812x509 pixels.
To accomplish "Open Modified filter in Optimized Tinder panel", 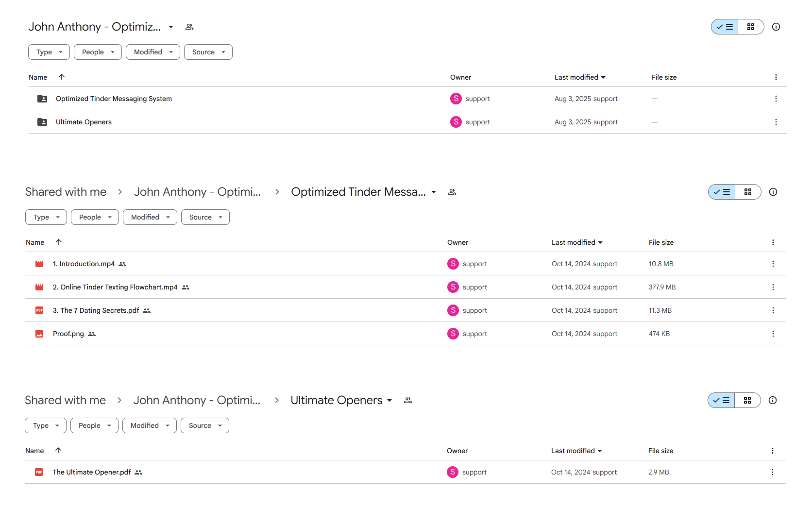I will click(x=150, y=217).
